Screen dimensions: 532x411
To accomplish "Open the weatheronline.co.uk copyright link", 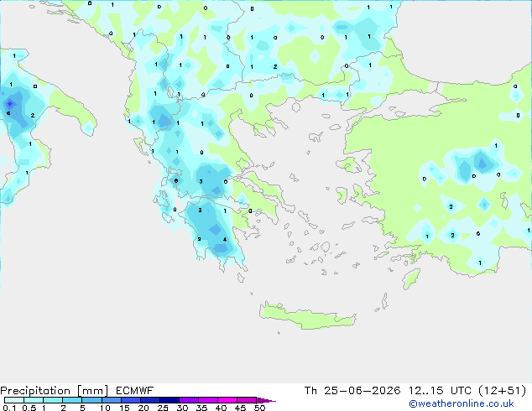I will tap(462, 403).
